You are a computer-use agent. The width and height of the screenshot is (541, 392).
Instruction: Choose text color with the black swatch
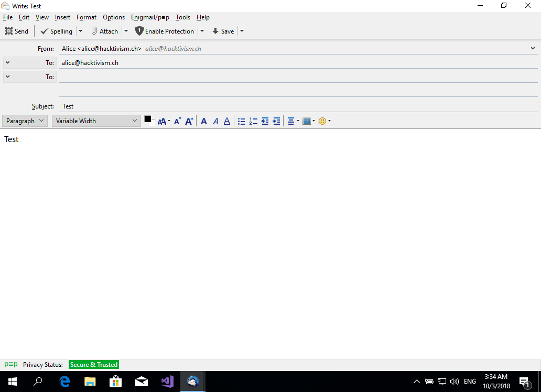coord(148,119)
